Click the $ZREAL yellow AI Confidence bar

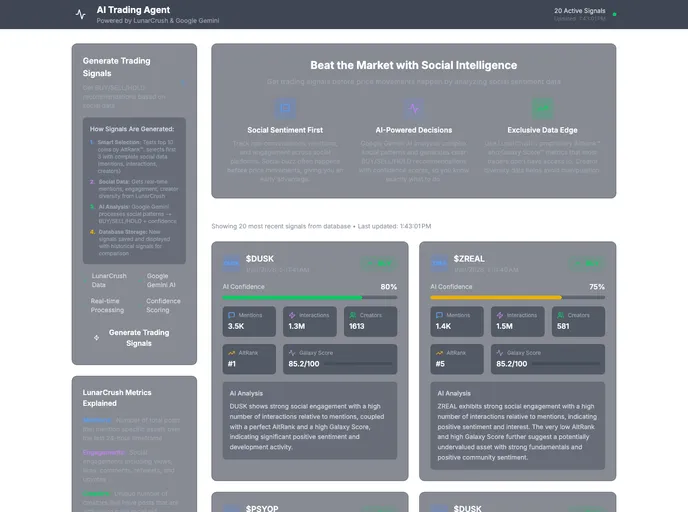(x=496, y=298)
